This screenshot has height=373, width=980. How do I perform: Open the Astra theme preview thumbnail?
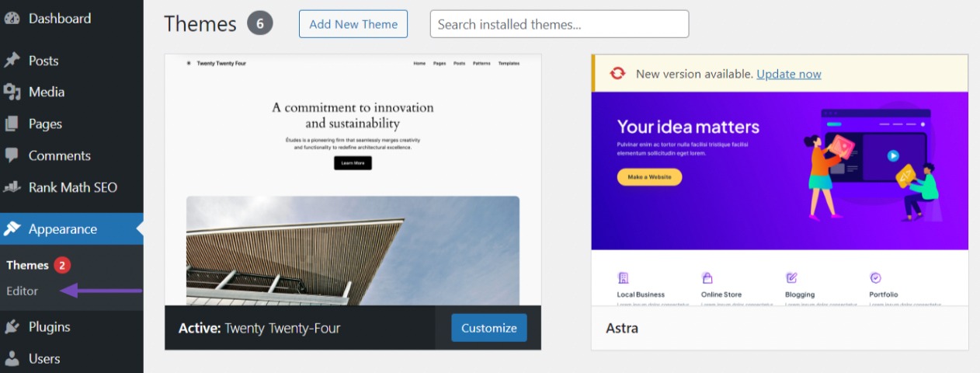pyautogui.click(x=780, y=199)
